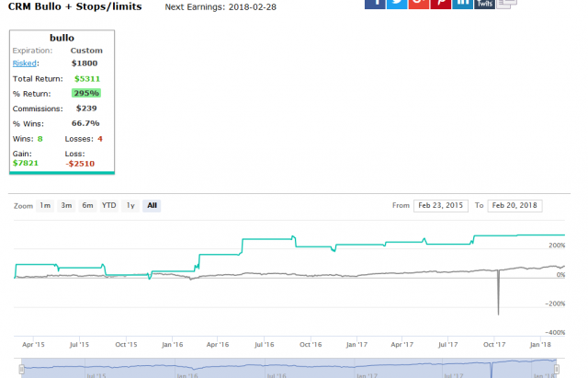Click the Oct '17 axis label
This screenshot has height=378, width=588.
(x=494, y=345)
